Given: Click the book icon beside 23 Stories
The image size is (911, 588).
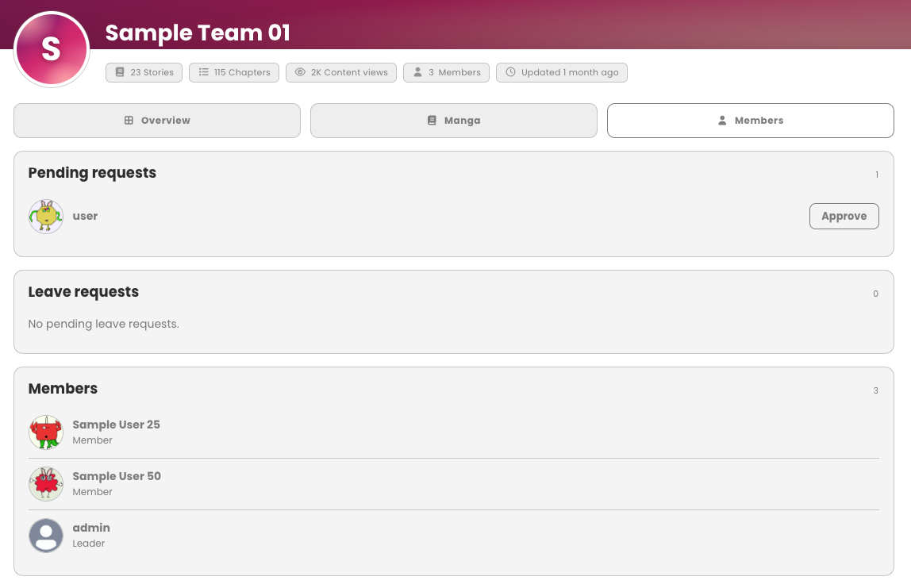Looking at the screenshot, I should pos(120,72).
